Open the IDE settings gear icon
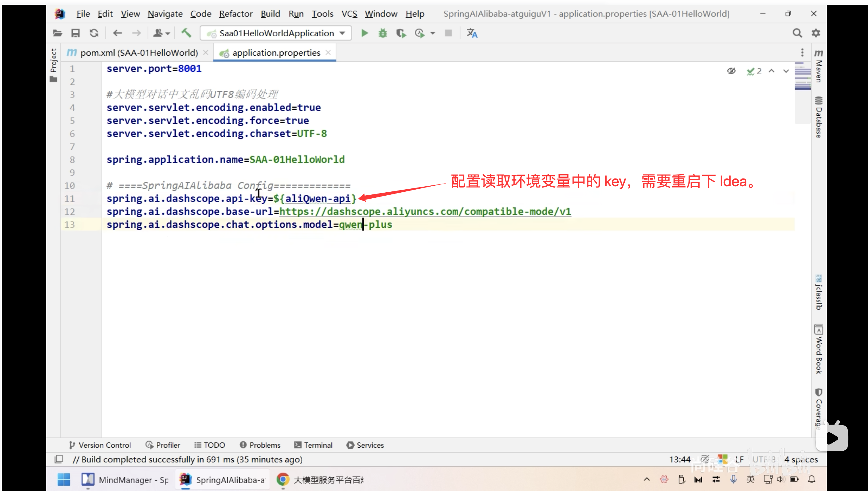The image size is (868, 491). (816, 33)
